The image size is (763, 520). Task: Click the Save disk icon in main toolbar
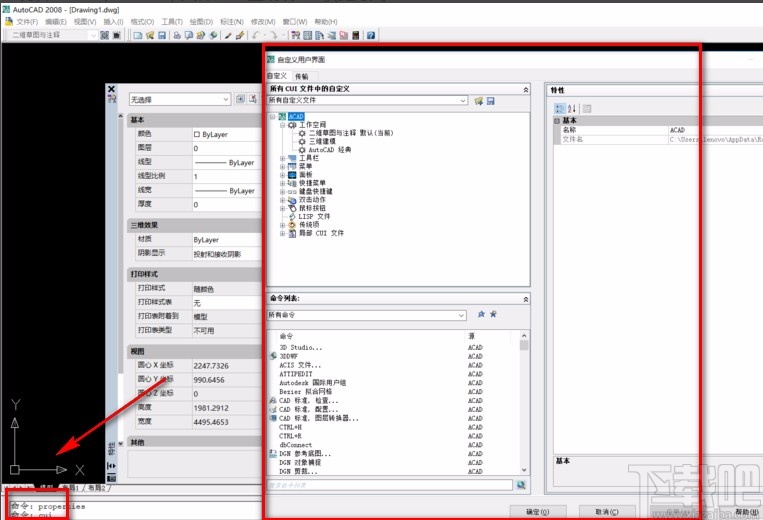162,35
